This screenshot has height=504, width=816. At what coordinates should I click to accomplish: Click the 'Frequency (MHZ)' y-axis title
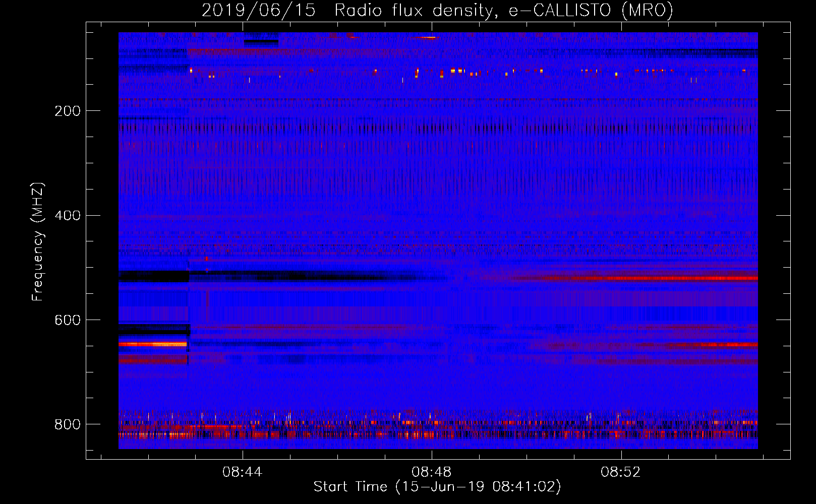point(38,241)
